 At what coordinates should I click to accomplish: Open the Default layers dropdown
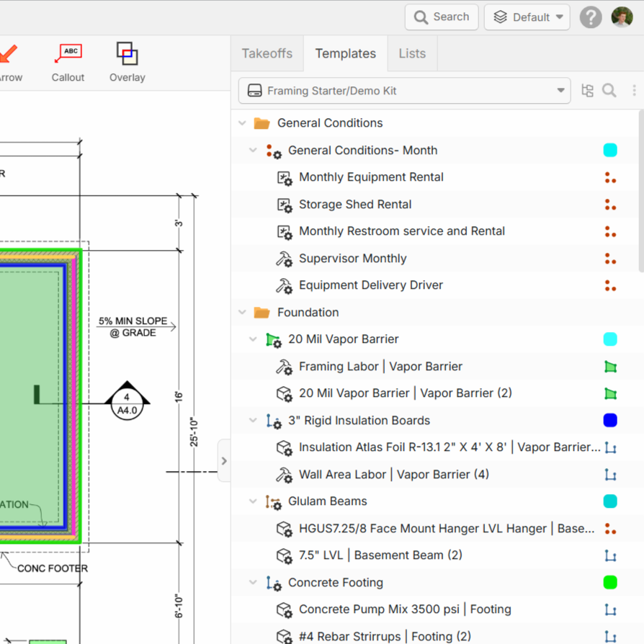coord(527,17)
